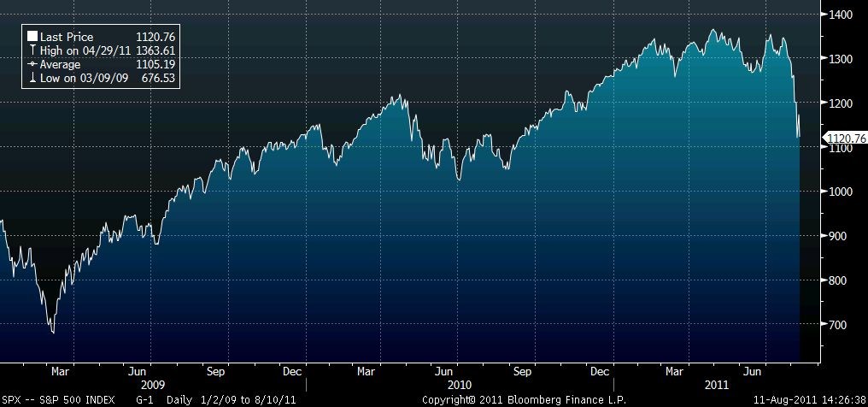Click the Jun month label for 2009
The image size is (868, 407).
coord(137,372)
